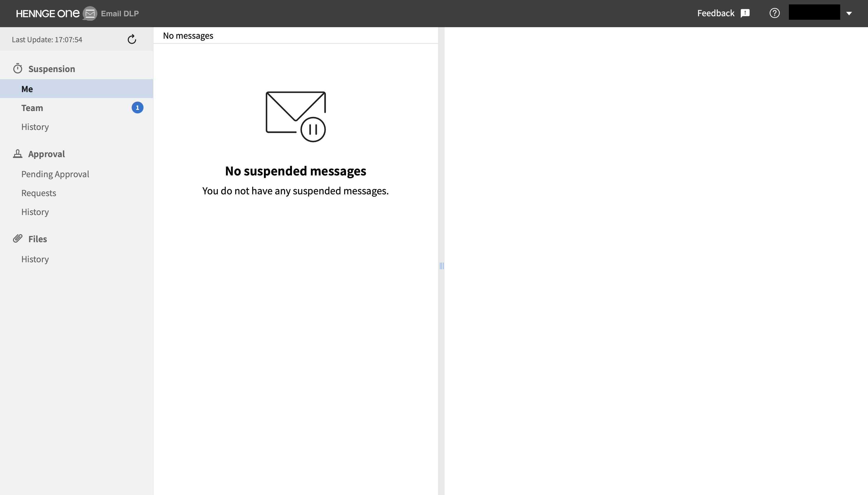Click the HENNGE One logo
Screen dimensions: 868x495
pyautogui.click(x=48, y=13)
